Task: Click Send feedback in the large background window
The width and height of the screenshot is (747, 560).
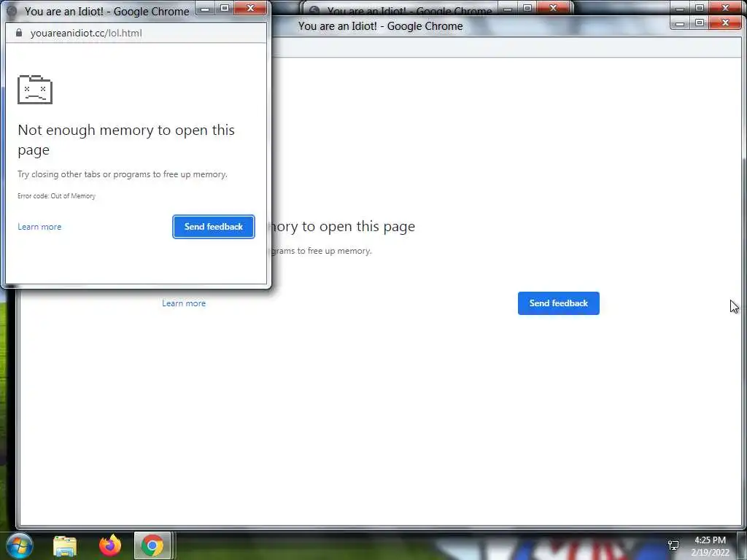Action: [x=558, y=303]
